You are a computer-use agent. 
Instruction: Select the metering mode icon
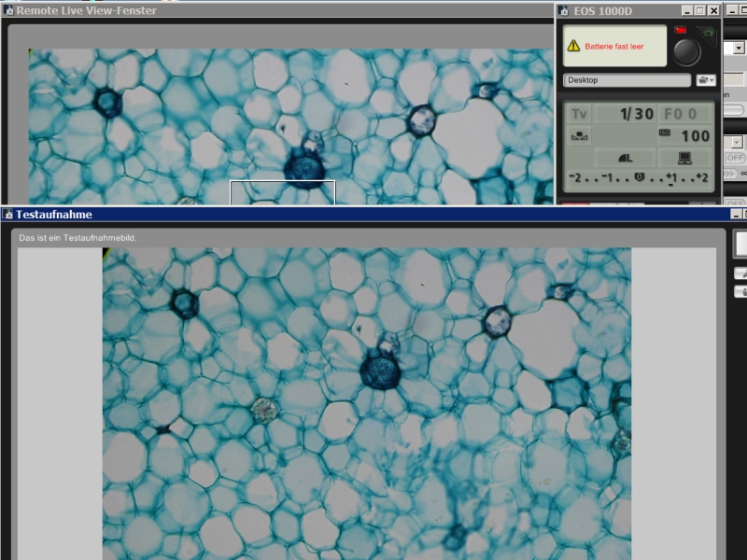579,136
